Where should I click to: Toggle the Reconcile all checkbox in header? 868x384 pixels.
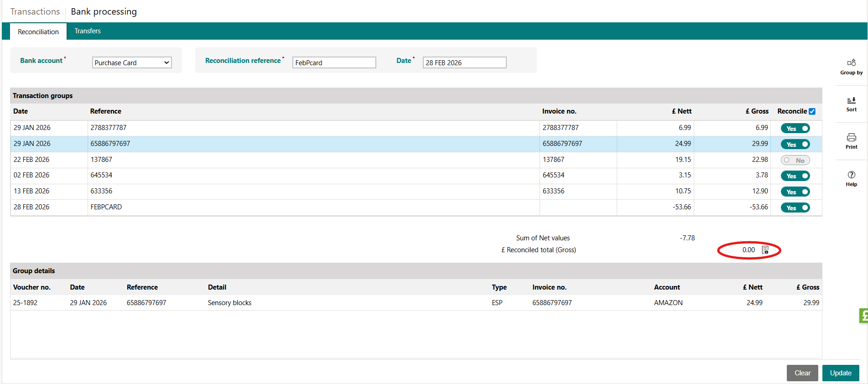click(812, 111)
